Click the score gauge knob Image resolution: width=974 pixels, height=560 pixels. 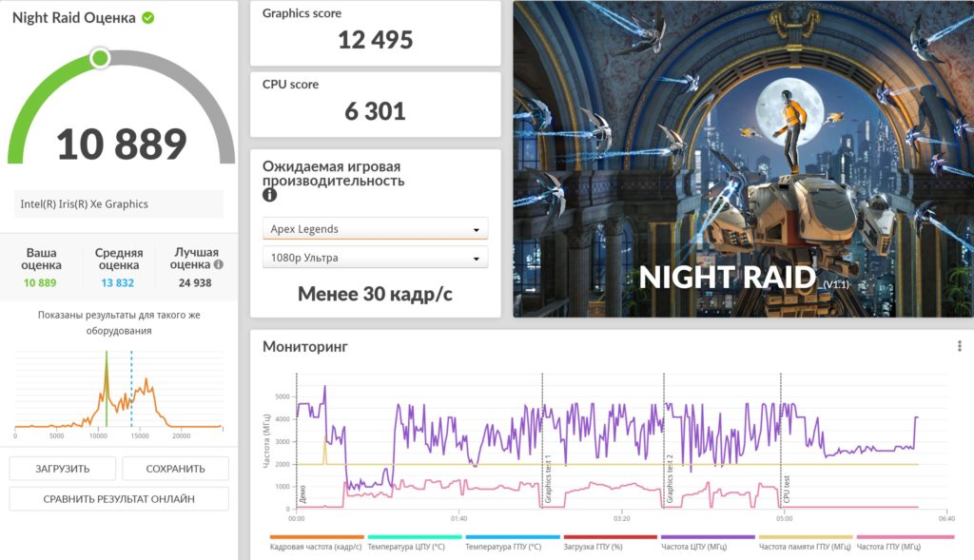pyautogui.click(x=100, y=59)
